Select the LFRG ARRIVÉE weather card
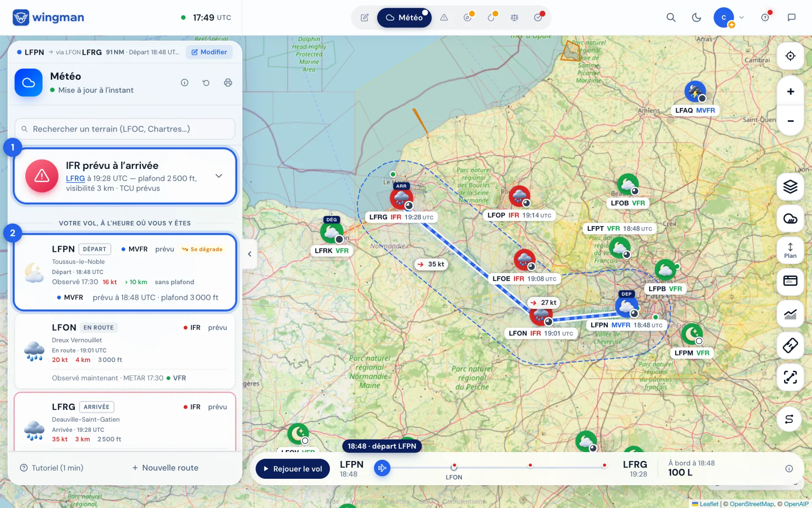The height and width of the screenshot is (508, 812). click(125, 421)
